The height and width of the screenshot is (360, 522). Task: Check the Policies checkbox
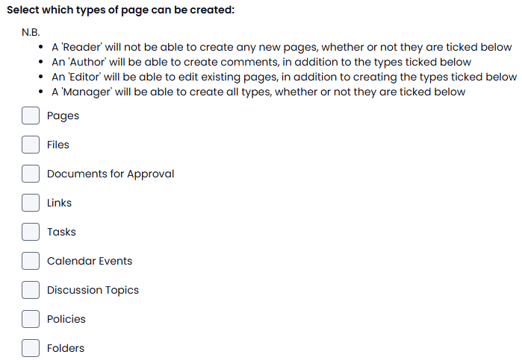pos(31,319)
